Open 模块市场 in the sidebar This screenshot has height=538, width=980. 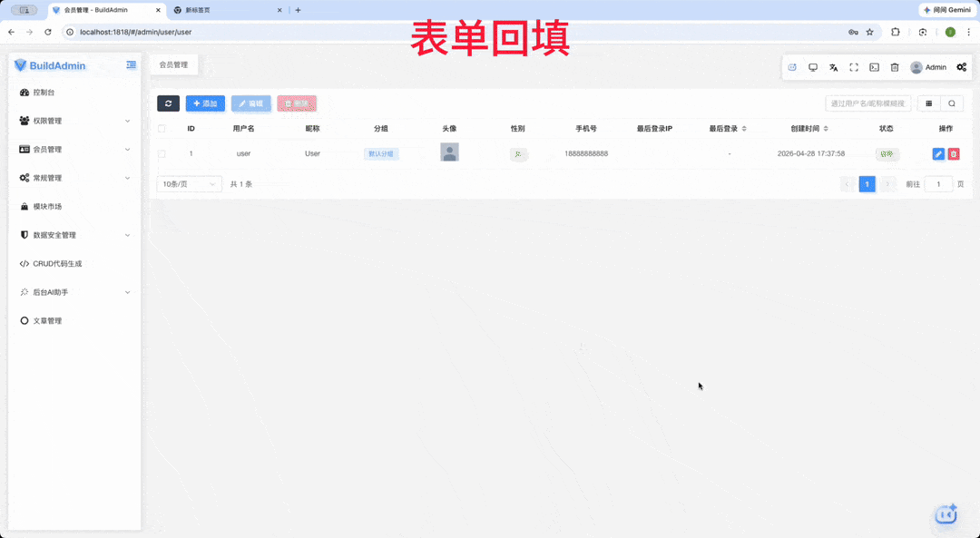tap(73, 207)
